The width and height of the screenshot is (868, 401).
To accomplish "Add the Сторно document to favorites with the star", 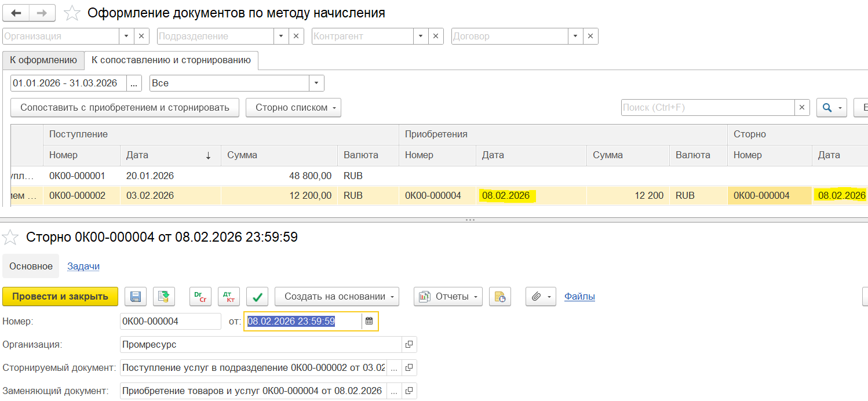I will click(x=11, y=237).
